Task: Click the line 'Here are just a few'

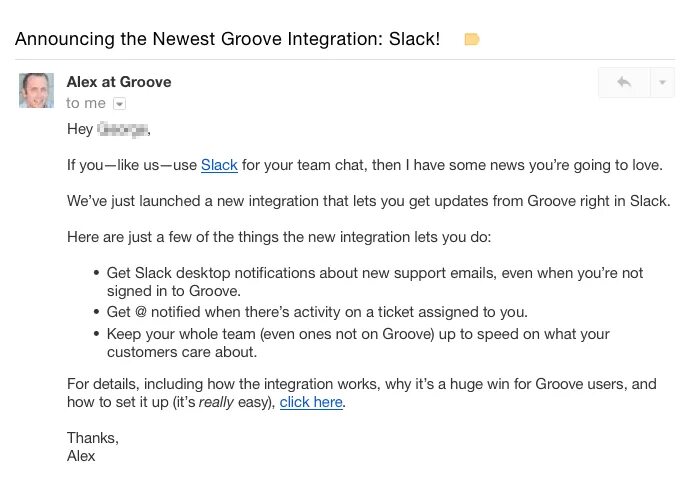Action: 279,237
